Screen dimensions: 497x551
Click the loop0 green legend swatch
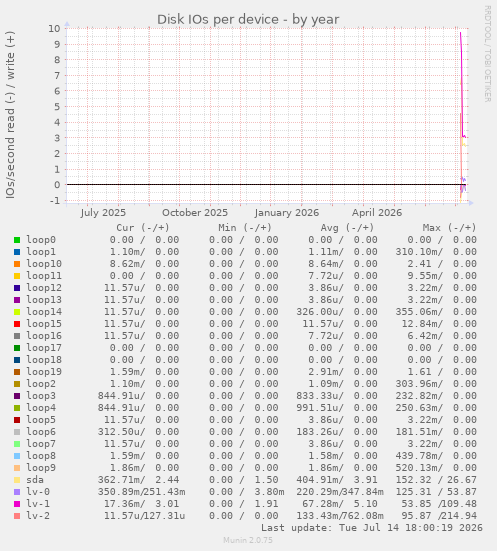(17, 240)
